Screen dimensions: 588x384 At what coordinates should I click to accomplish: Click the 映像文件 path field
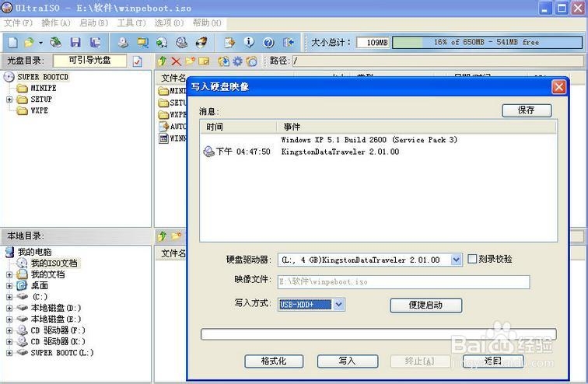click(404, 281)
